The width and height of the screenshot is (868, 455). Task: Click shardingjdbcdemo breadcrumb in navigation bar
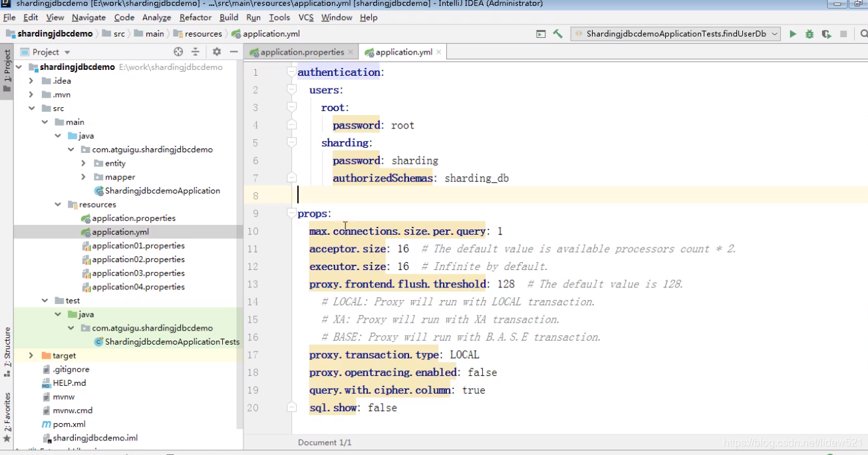point(55,34)
